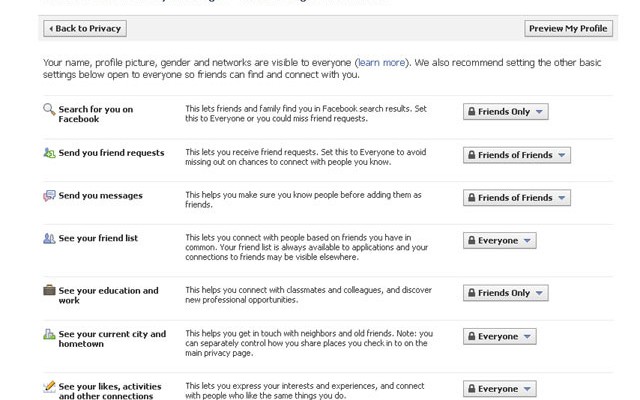Click the friend list icon
This screenshot has height=400, width=640.
[x=49, y=239]
